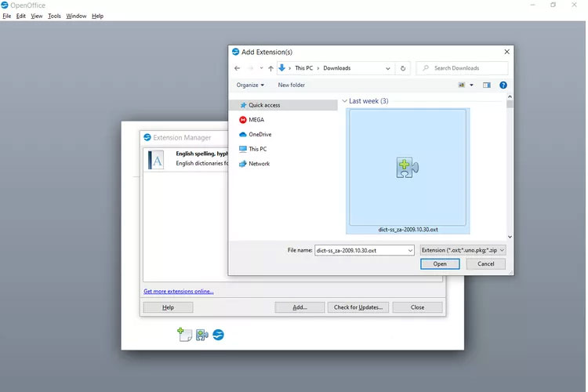
Task: Create a New folder
Action: pos(292,85)
